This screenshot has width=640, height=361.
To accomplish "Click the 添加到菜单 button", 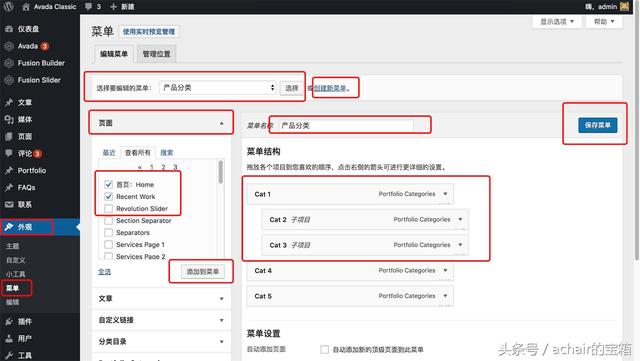I will 202,272.
